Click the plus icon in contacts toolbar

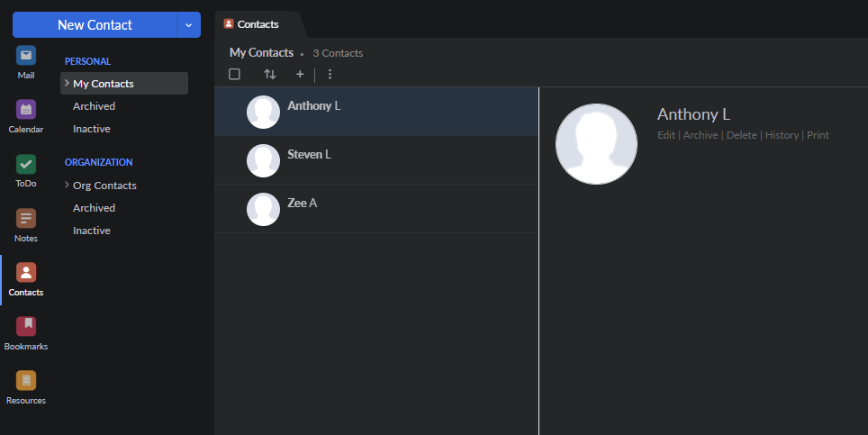(300, 74)
